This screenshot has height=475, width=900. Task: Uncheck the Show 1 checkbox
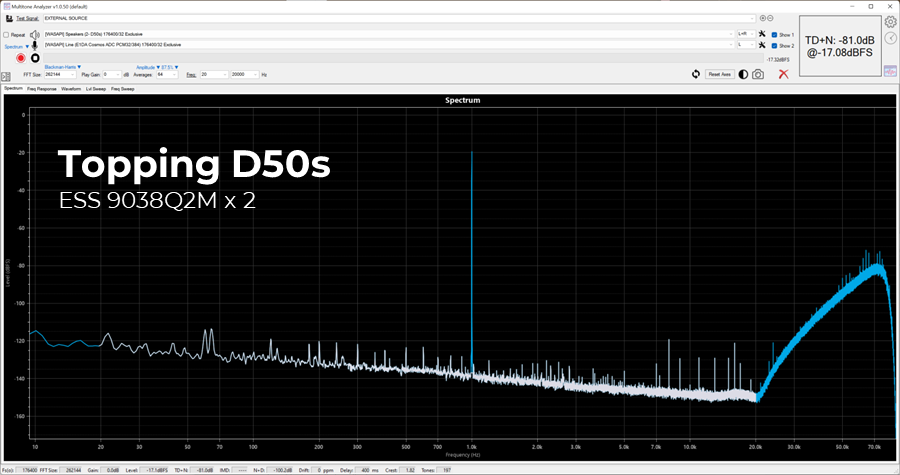(x=774, y=35)
